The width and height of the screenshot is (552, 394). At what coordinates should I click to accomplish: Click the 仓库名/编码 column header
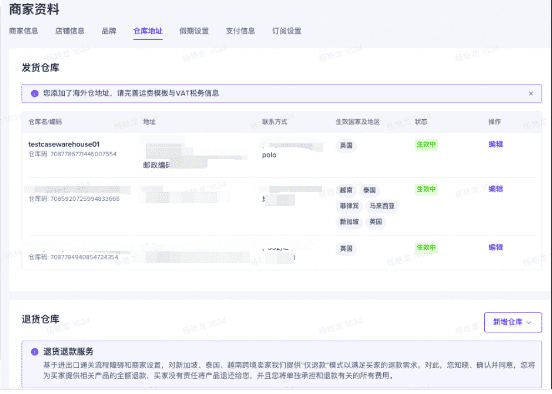pyautogui.click(x=45, y=122)
